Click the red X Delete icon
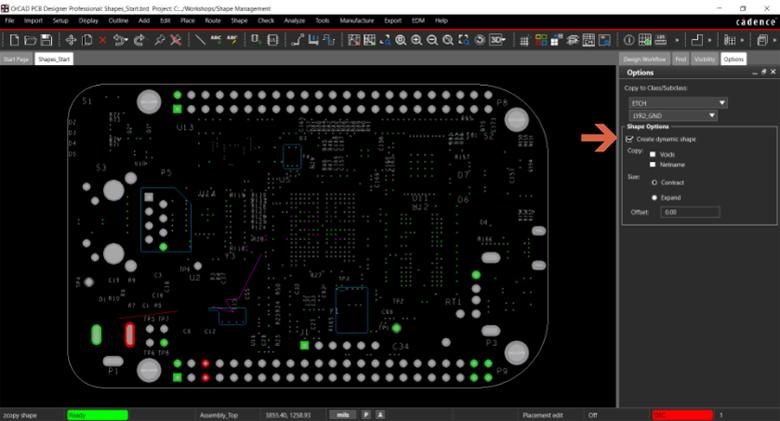The image size is (780, 421). tap(102, 40)
